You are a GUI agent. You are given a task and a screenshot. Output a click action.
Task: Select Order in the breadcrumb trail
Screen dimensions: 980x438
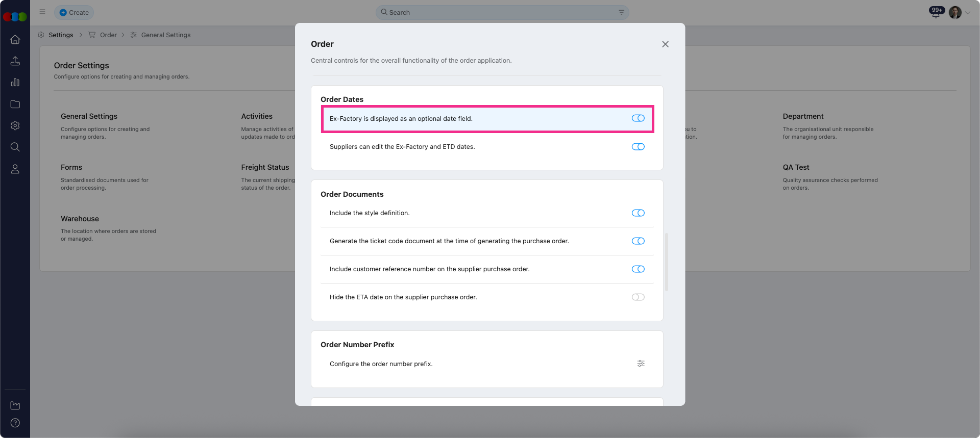click(108, 35)
